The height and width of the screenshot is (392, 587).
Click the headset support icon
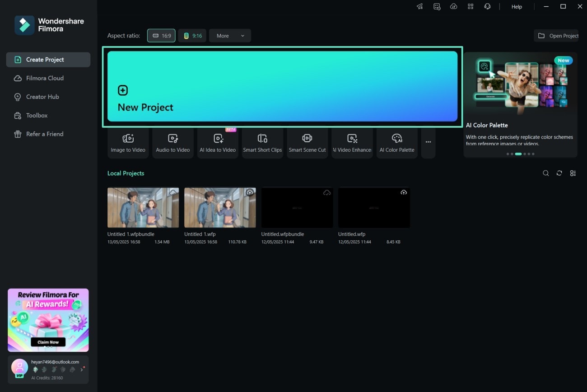click(487, 6)
